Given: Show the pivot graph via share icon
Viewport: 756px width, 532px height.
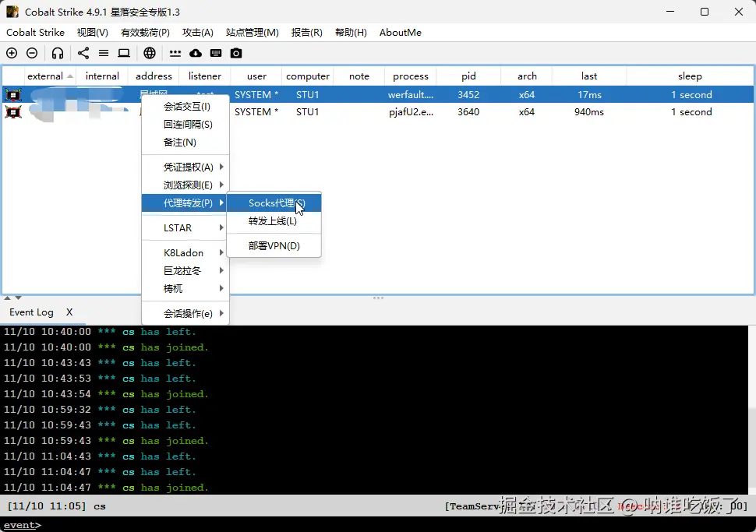Looking at the screenshot, I should click(x=83, y=53).
